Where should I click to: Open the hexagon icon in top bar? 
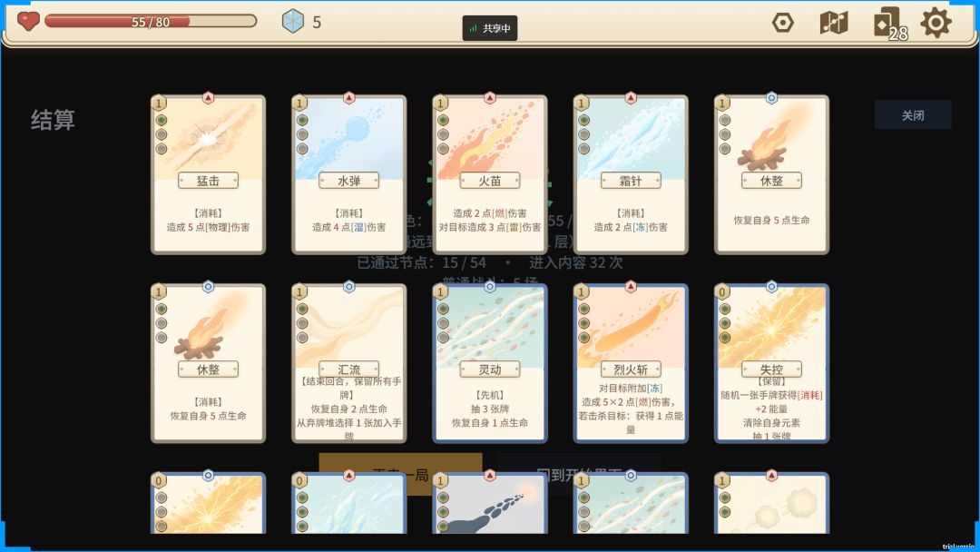782,23
